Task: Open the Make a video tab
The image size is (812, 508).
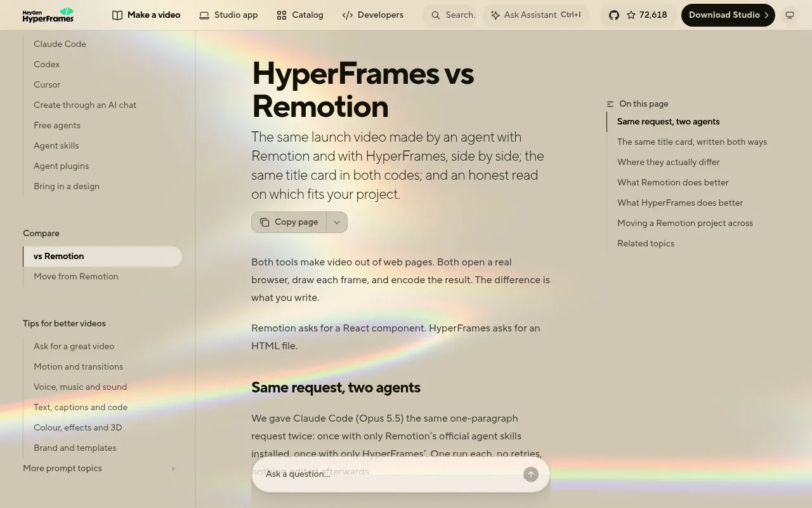Action: pyautogui.click(x=147, y=15)
